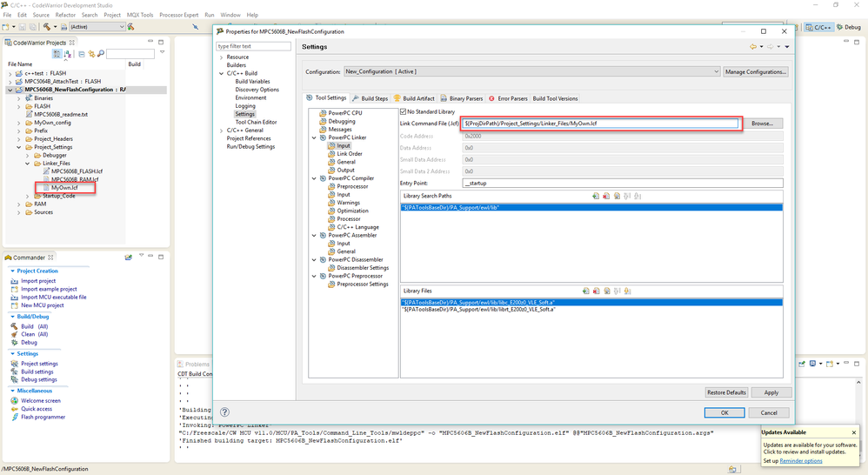
Task: Switch to the Build Artifact tab
Action: point(414,98)
